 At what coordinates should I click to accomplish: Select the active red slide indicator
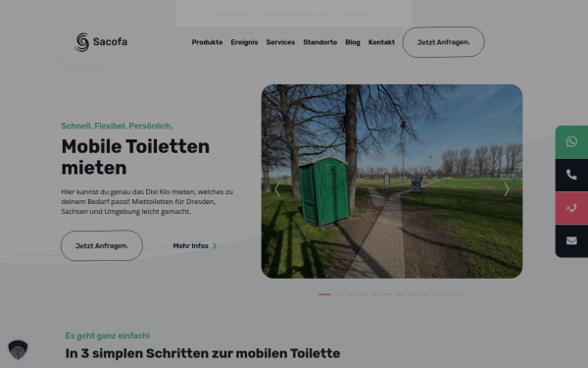(324, 294)
